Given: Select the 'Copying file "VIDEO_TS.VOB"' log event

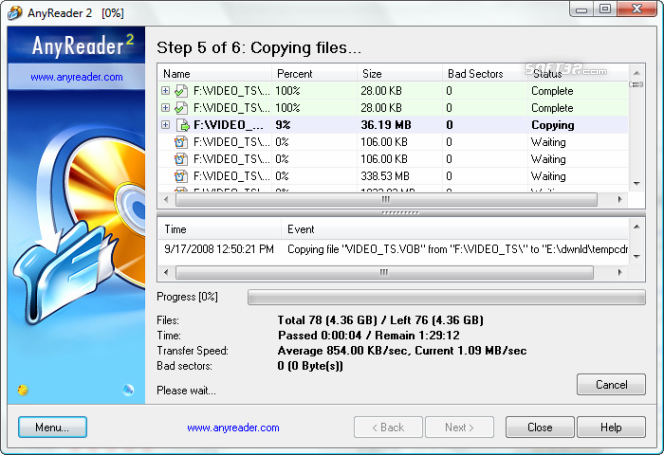Looking at the screenshot, I should coord(457,249).
